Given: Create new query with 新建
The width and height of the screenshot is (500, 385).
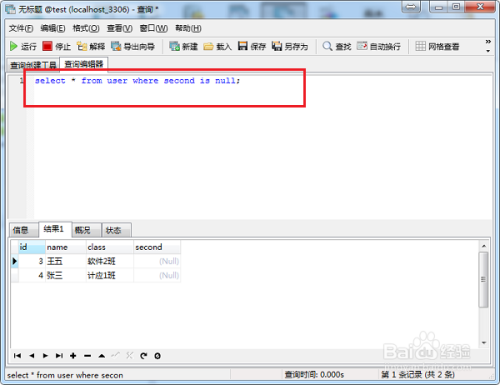Looking at the screenshot, I should click(x=183, y=46).
